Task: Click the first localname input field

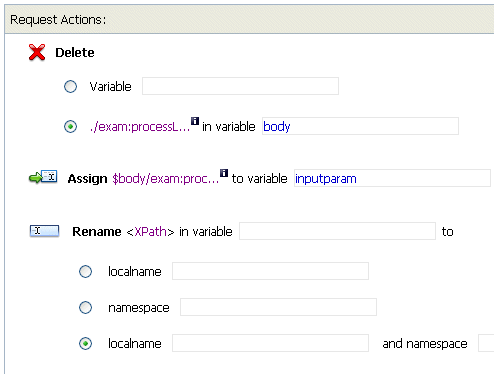Action: (270, 271)
